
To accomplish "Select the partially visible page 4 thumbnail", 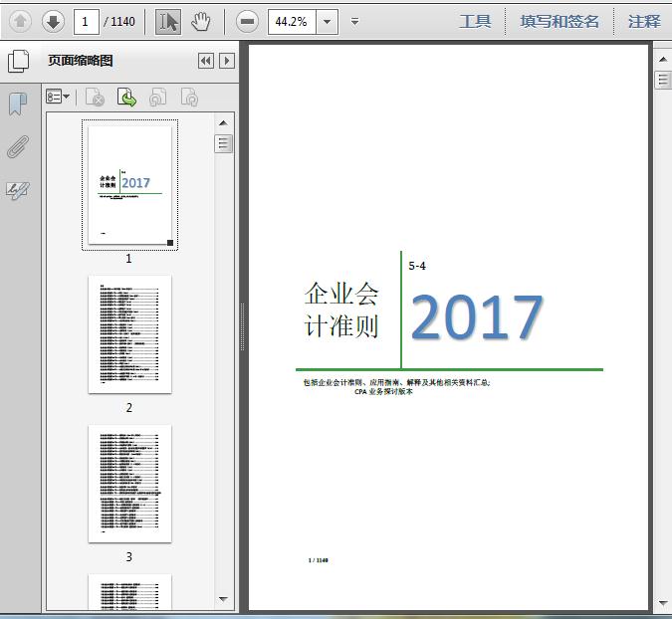I will tap(129, 591).
